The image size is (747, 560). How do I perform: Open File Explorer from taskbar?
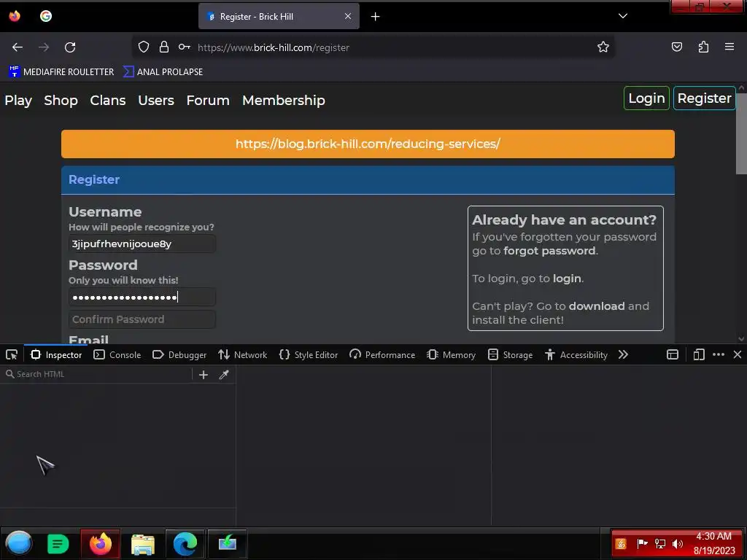142,543
